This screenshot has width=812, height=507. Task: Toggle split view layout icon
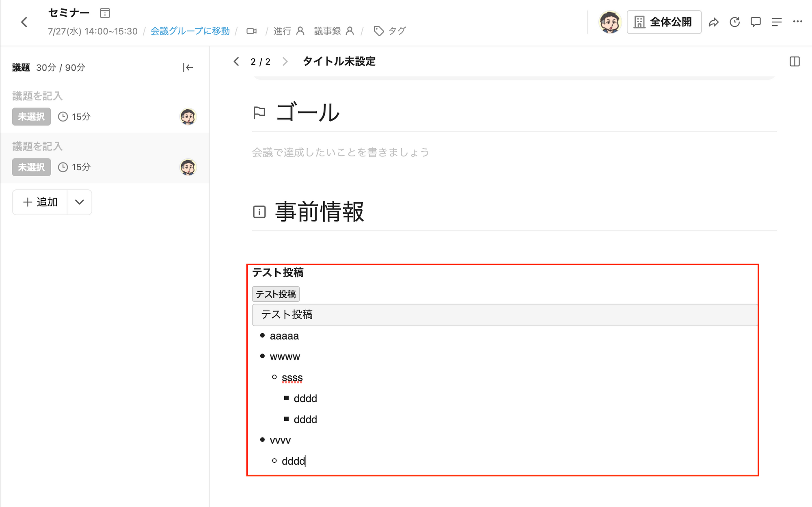(795, 62)
